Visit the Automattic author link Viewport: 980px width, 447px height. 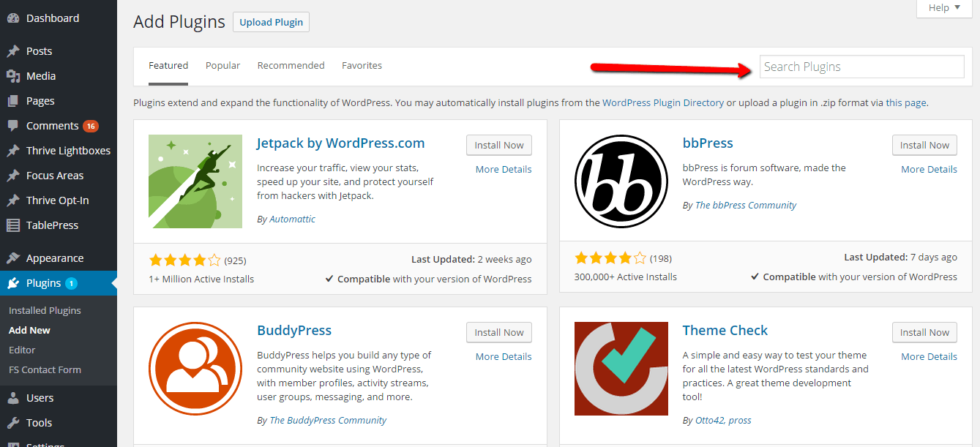click(292, 219)
